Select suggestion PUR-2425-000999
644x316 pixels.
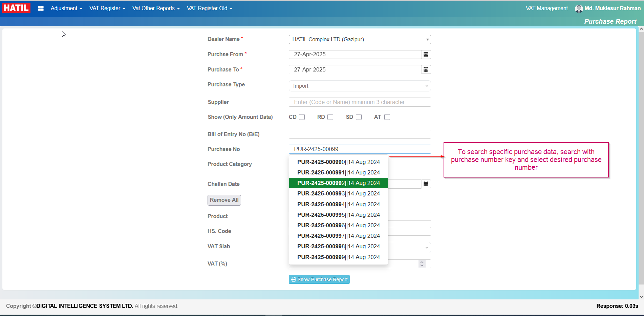pos(339,257)
